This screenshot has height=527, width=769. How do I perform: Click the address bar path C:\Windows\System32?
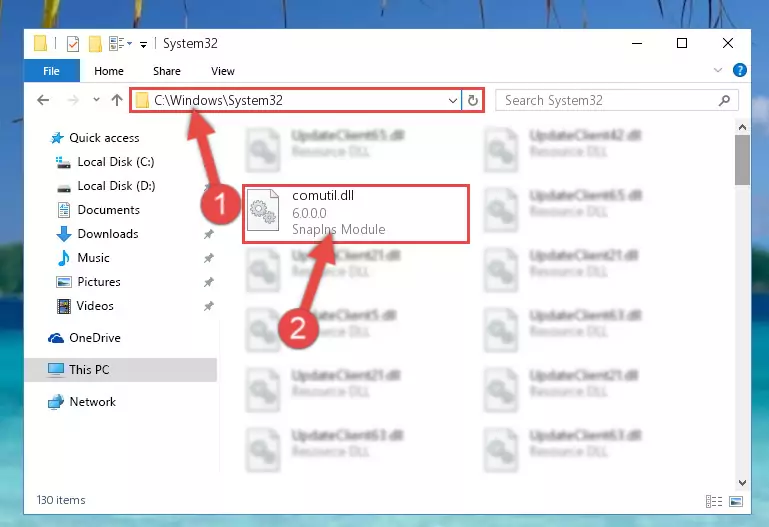[x=218, y=100]
